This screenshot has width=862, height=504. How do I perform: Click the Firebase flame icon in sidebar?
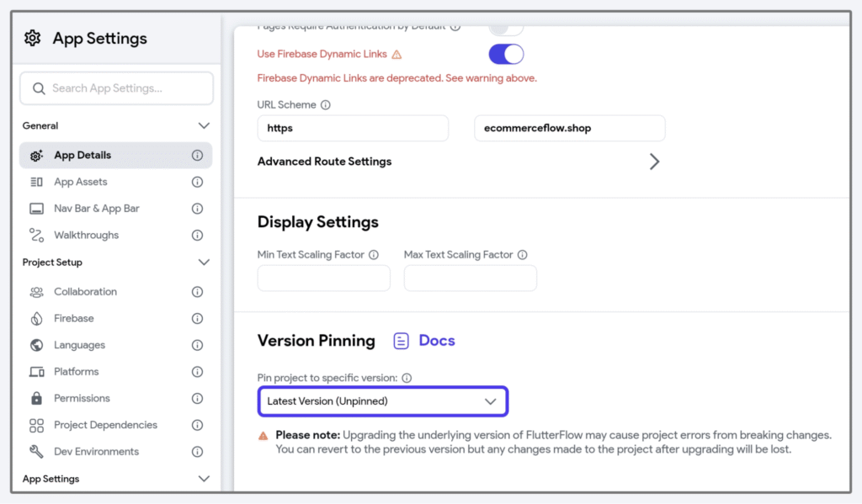(36, 319)
